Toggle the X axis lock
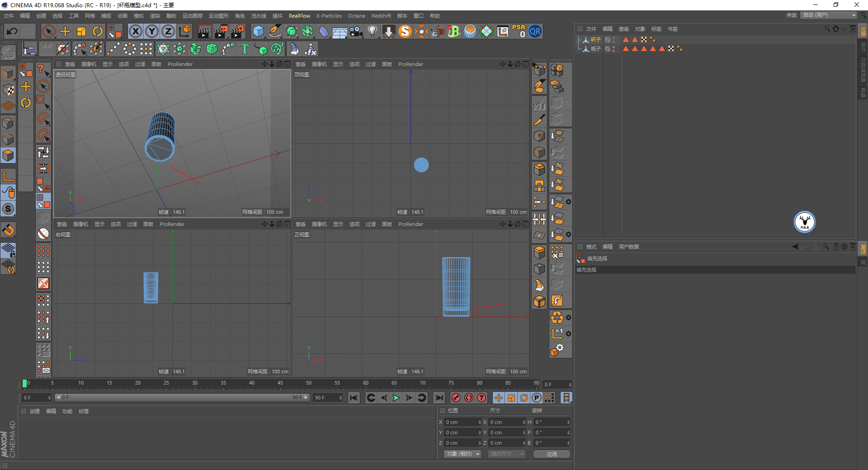The image size is (868, 470). tap(135, 32)
